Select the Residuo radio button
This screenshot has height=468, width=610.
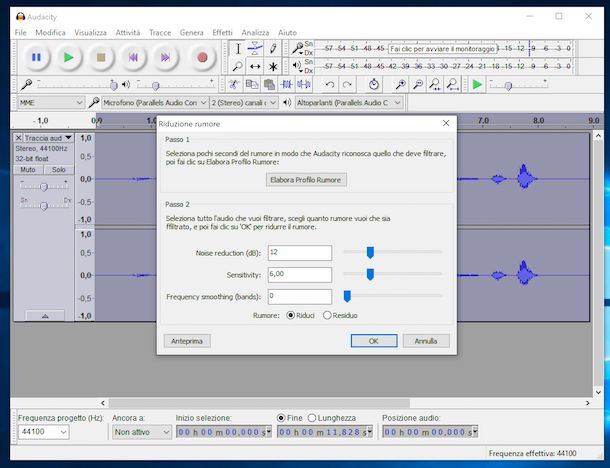[x=327, y=315]
